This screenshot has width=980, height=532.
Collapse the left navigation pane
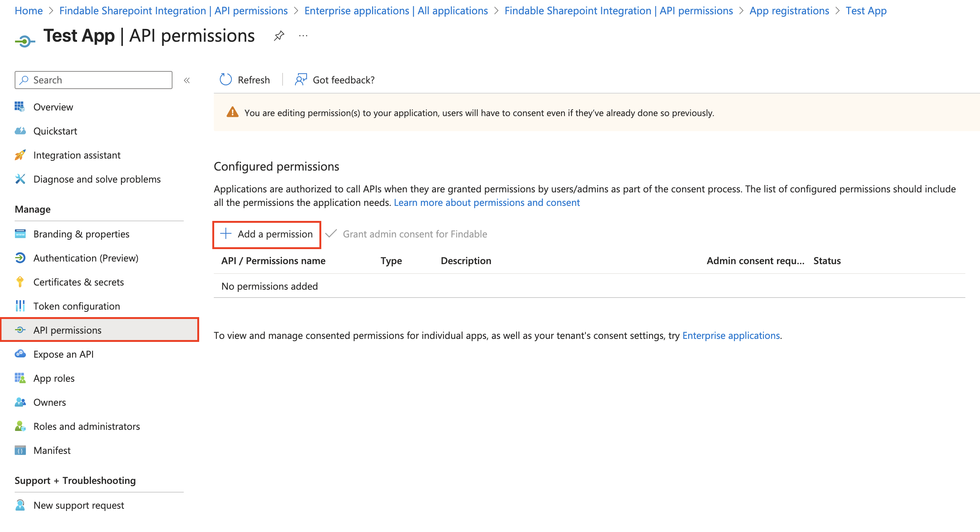pos(187,80)
